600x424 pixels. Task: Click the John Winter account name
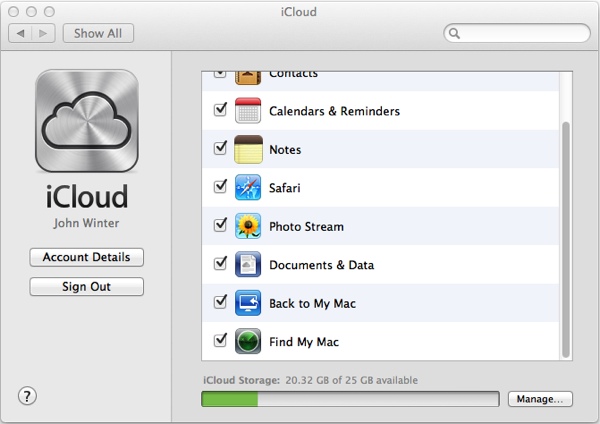pyautogui.click(x=86, y=223)
